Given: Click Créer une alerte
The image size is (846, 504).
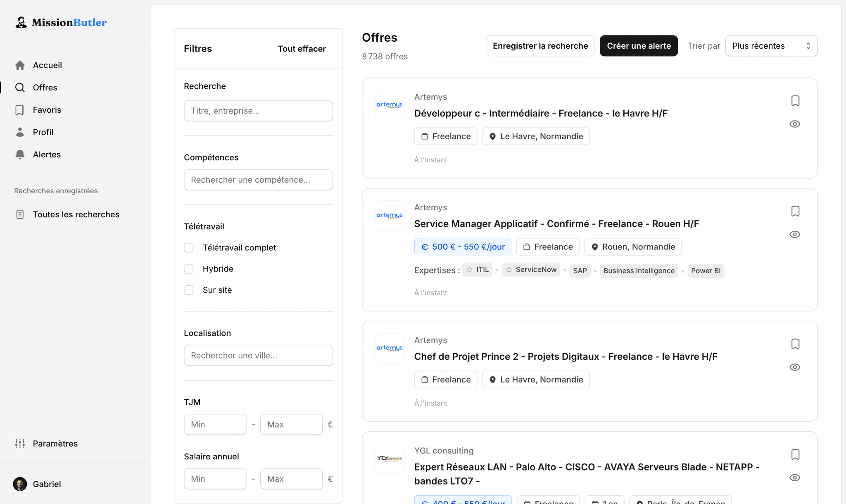Looking at the screenshot, I should (639, 46).
